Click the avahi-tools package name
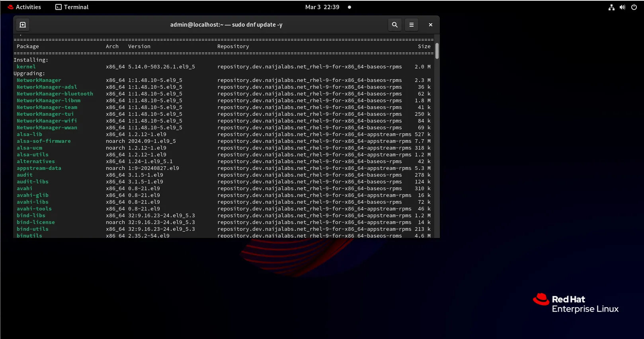The image size is (644, 339). click(34, 209)
